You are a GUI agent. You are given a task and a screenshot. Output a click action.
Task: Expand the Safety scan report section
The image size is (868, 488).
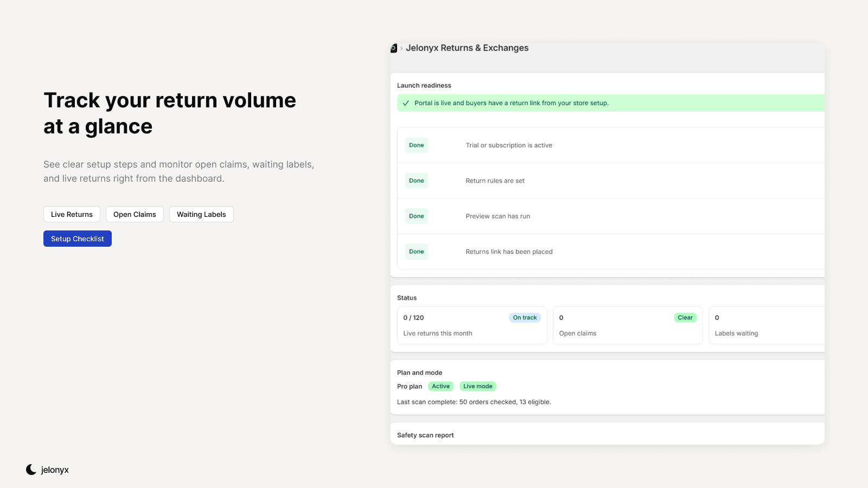[x=608, y=435]
